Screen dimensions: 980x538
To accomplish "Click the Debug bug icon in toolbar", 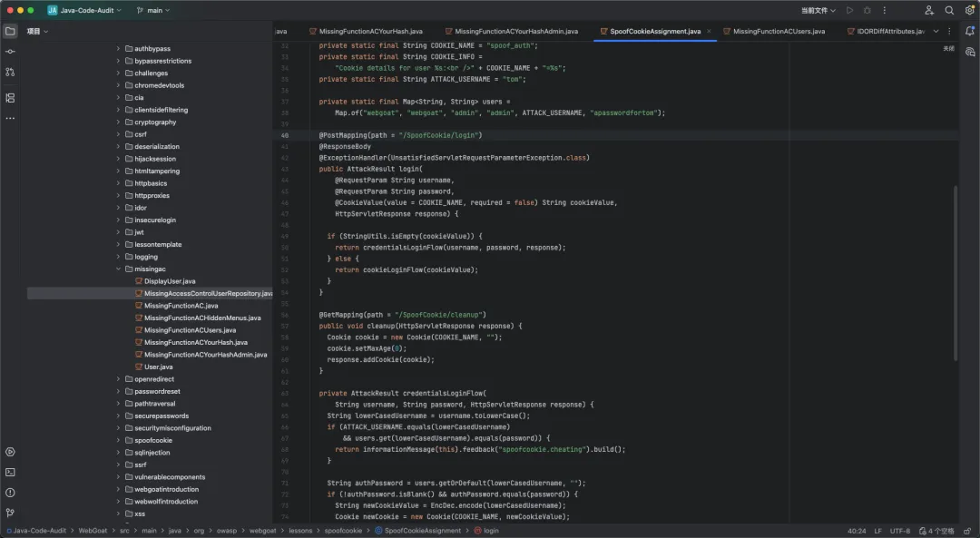I will click(867, 10).
